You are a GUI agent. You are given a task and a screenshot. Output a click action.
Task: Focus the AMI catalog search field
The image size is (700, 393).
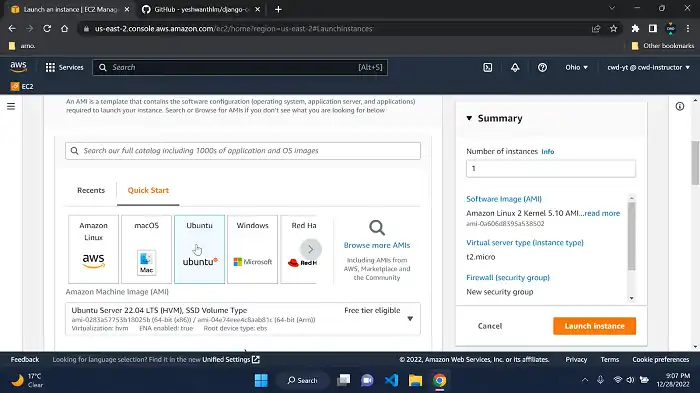tap(243, 151)
